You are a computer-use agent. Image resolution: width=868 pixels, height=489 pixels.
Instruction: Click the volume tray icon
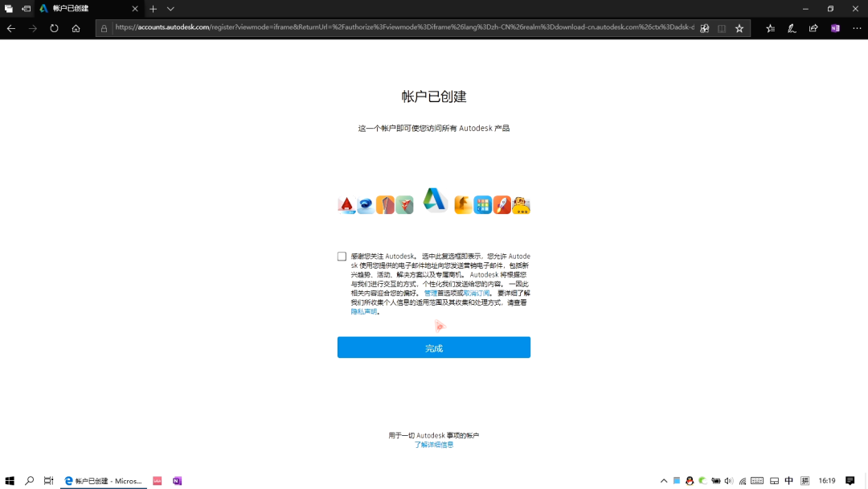click(728, 481)
